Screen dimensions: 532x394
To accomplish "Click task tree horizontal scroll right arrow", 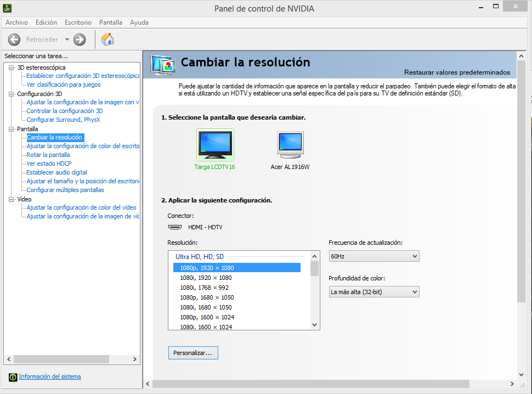I will (x=135, y=359).
